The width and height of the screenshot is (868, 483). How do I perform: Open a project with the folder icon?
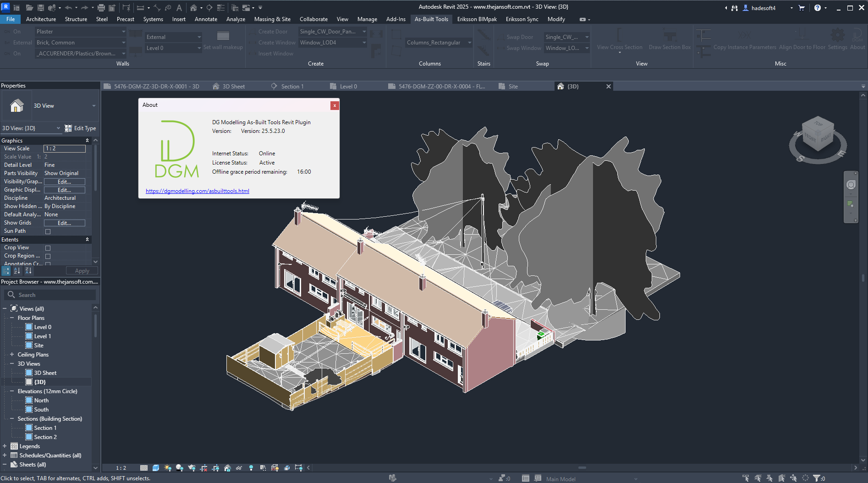point(29,8)
